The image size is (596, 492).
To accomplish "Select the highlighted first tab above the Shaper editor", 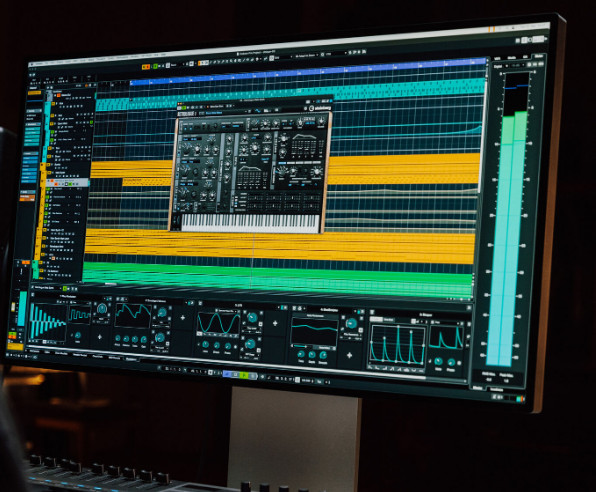I will click(376, 319).
